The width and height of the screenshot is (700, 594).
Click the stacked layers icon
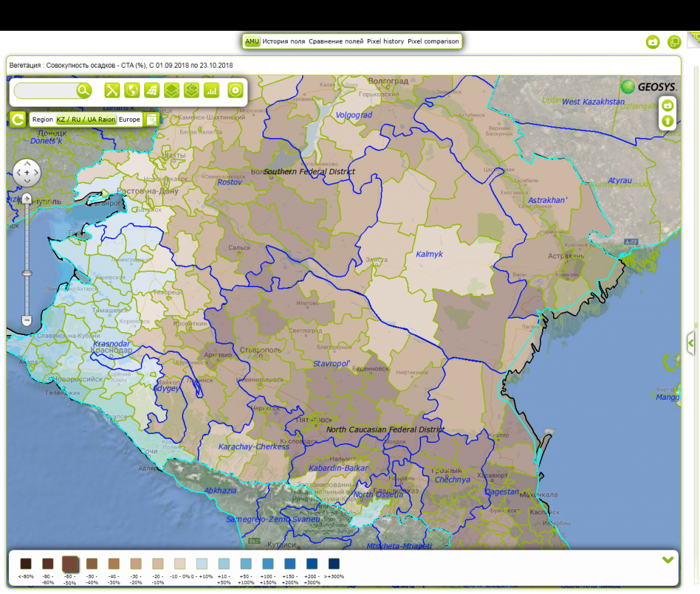point(172,91)
